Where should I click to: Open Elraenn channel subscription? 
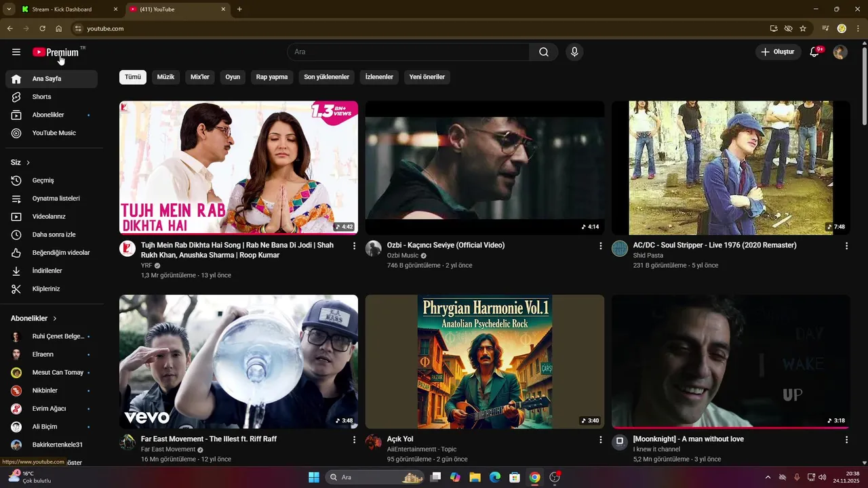point(52,354)
